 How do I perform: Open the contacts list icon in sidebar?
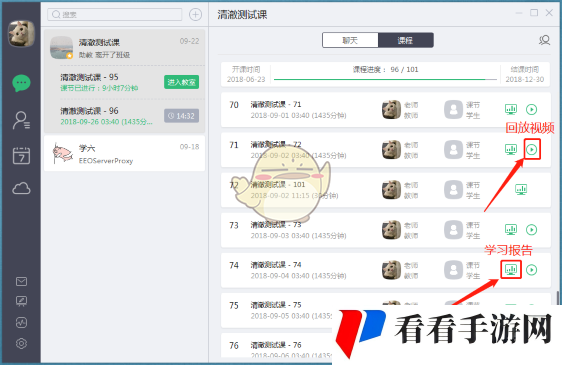[21, 120]
